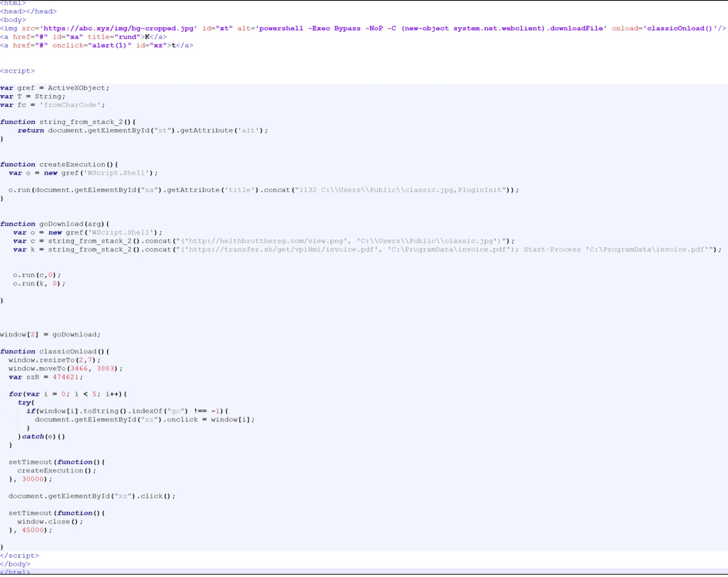The image size is (728, 577).
Task: Click the function name string_from_stack_2
Action: point(81,122)
